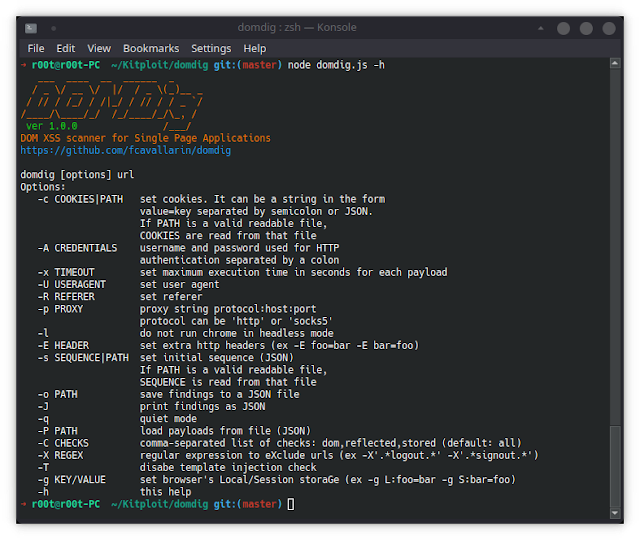The image size is (640, 540).
Task: Click the keep-above arrow icon in title bar
Action: [540, 28]
